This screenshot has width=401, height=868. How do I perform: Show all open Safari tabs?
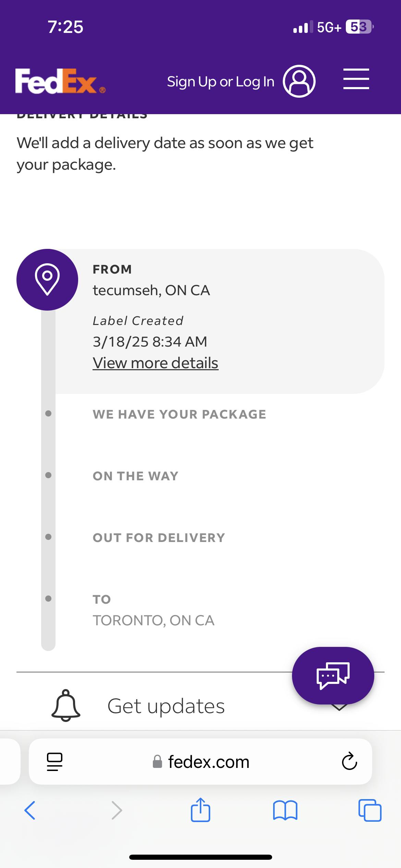click(x=370, y=810)
